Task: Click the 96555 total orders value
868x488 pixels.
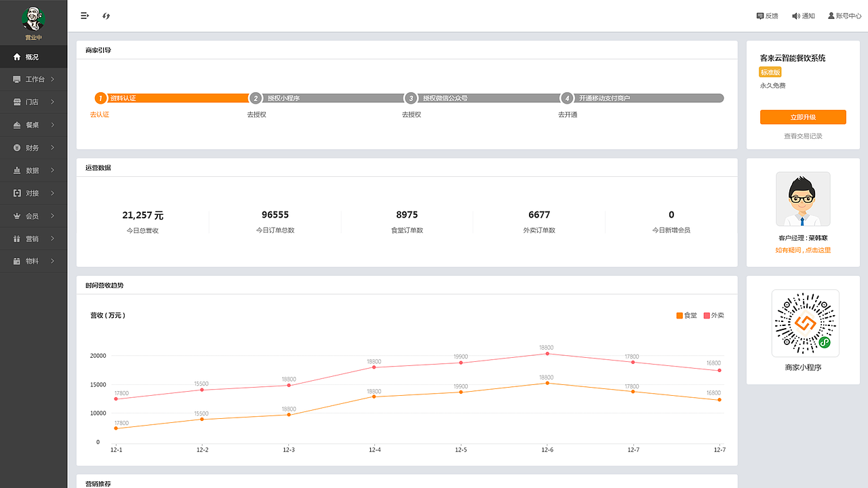Action: (x=275, y=215)
